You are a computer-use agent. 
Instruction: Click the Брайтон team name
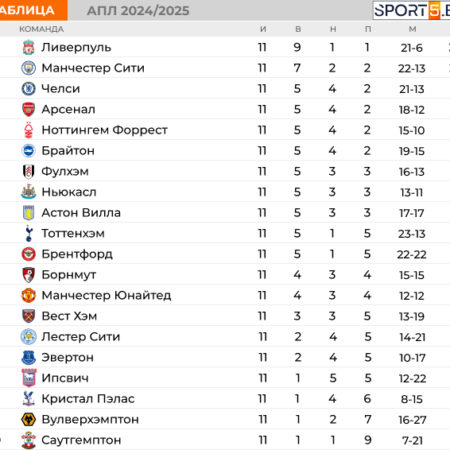point(68,151)
